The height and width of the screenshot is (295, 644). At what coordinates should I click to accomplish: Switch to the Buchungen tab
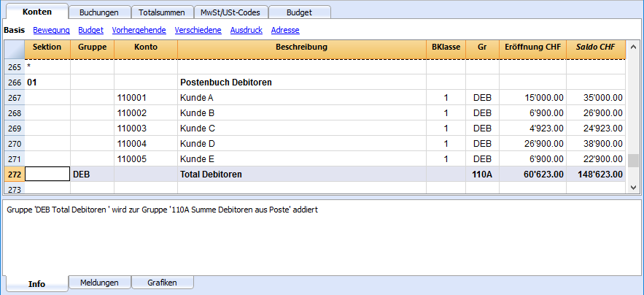coord(99,12)
